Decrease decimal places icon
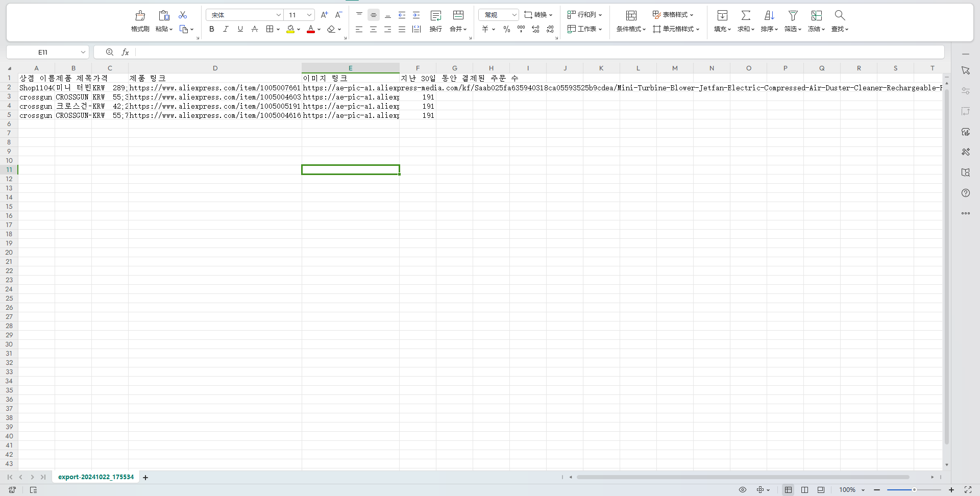Screen dimensions: 980x496 (x=550, y=29)
